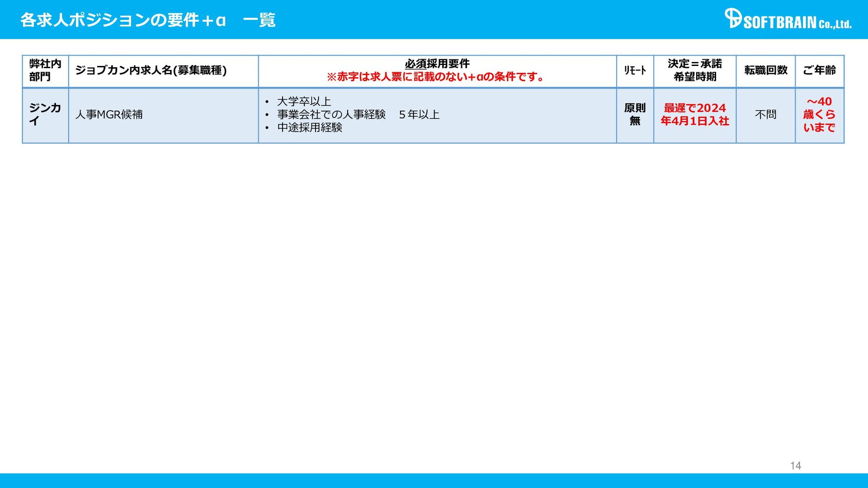Click the 決定＝承諾希望時期 column header
This screenshot has width=868, height=488.
pyautogui.click(x=695, y=70)
